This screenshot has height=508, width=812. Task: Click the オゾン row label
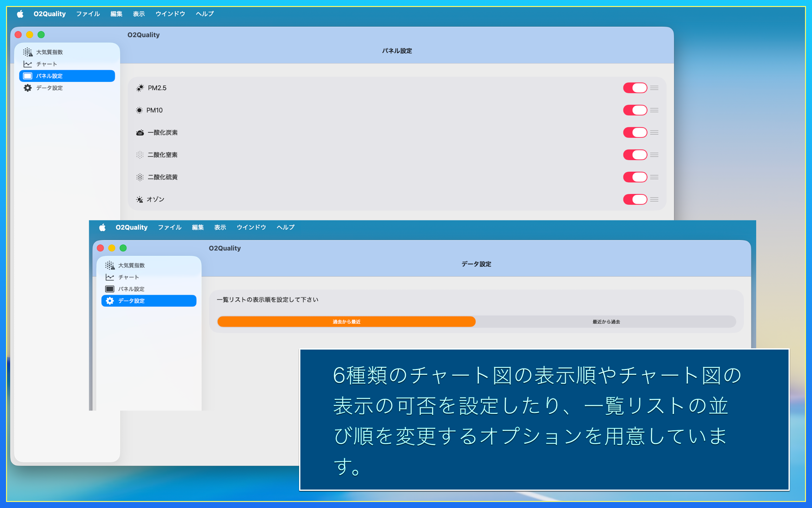[x=155, y=200]
